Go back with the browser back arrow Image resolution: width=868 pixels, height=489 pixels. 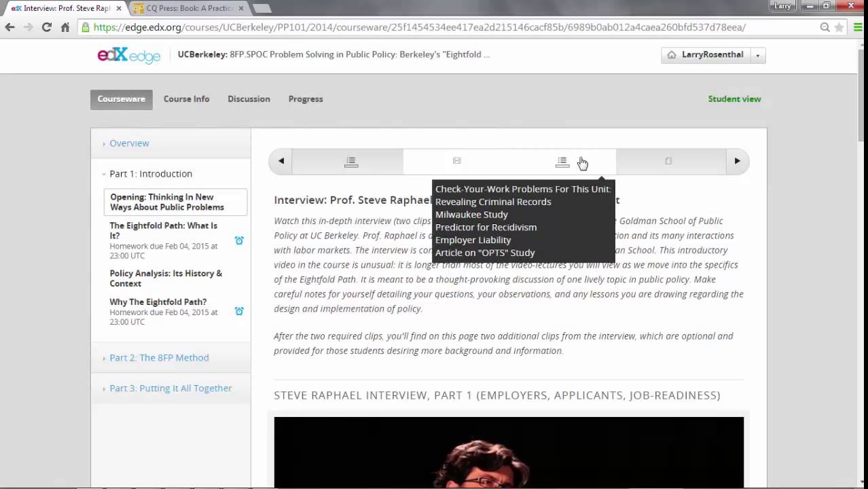point(10,27)
